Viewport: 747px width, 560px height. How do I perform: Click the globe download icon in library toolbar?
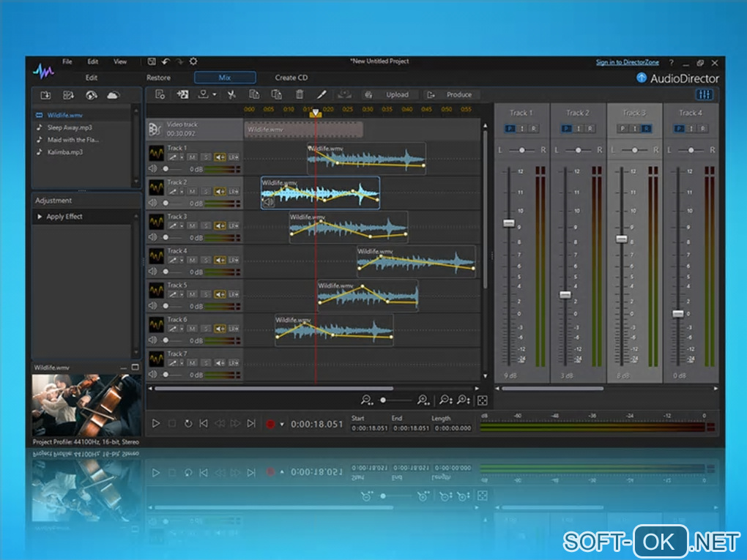[91, 95]
